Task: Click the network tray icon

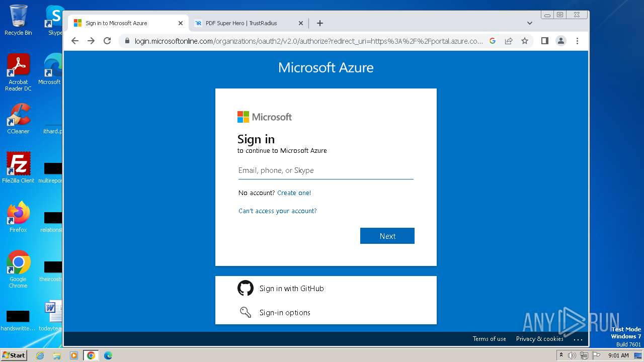Action: pyautogui.click(x=584, y=355)
